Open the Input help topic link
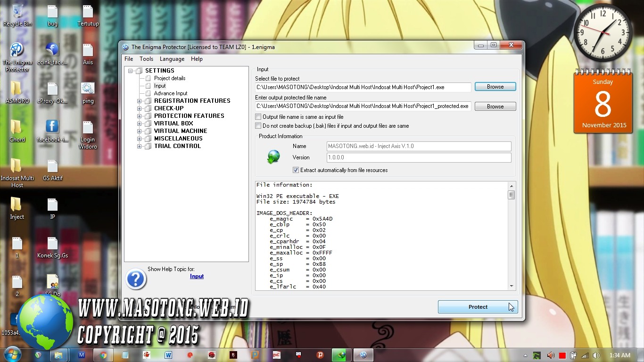Image resolution: width=644 pixels, height=362 pixels. pos(197,276)
